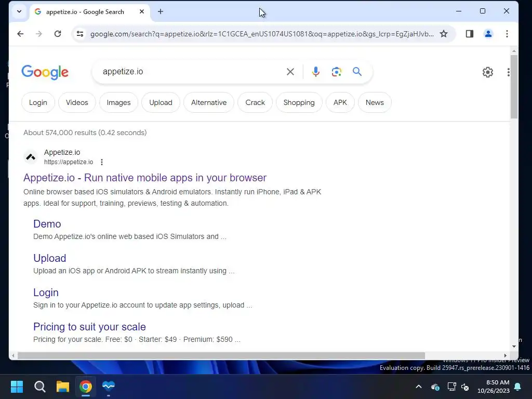This screenshot has height=399, width=532.
Task: Click the Chrome taskbar icon
Action: point(86,387)
